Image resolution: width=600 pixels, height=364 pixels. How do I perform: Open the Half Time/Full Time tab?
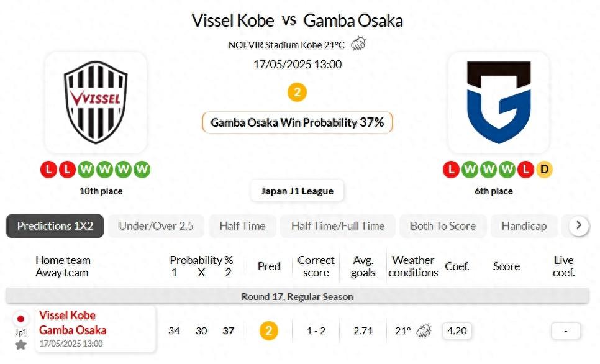click(x=338, y=226)
